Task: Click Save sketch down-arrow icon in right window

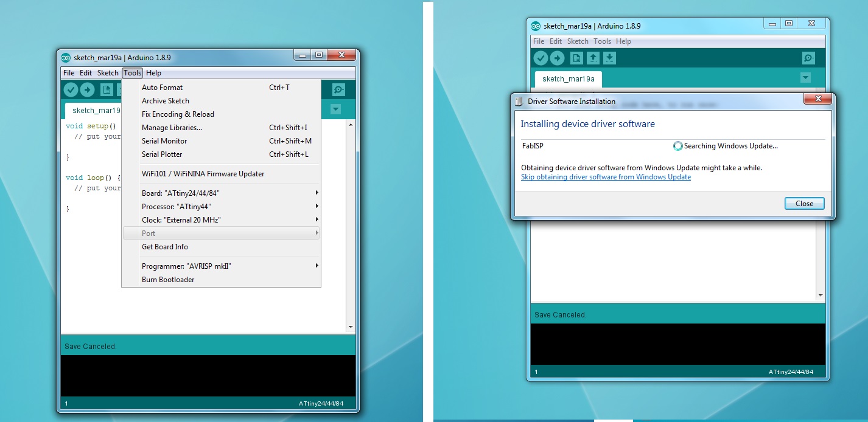Action: 609,58
